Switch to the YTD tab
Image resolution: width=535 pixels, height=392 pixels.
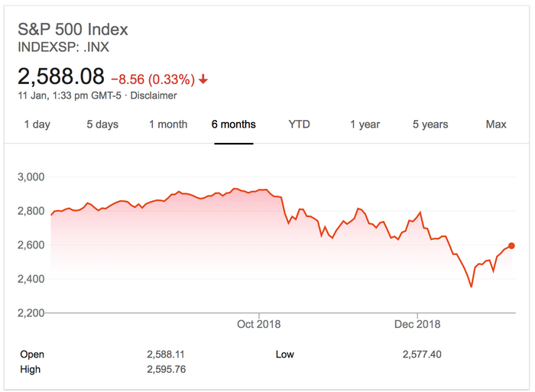click(x=299, y=125)
